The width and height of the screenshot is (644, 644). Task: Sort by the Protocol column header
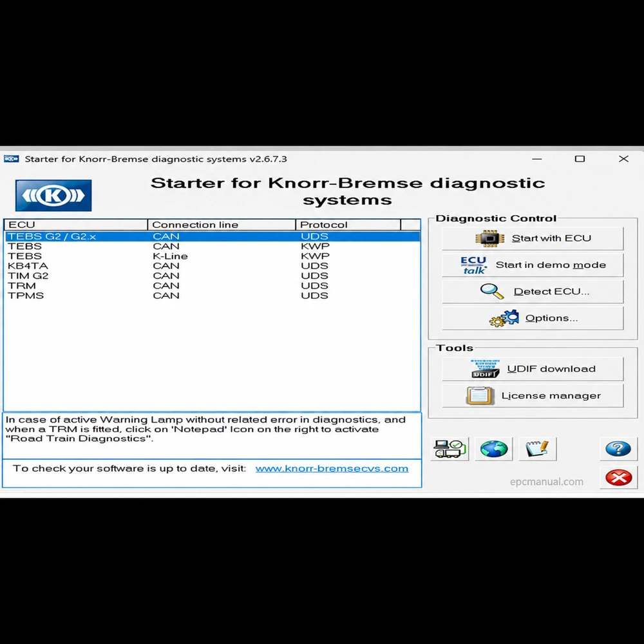pos(348,225)
